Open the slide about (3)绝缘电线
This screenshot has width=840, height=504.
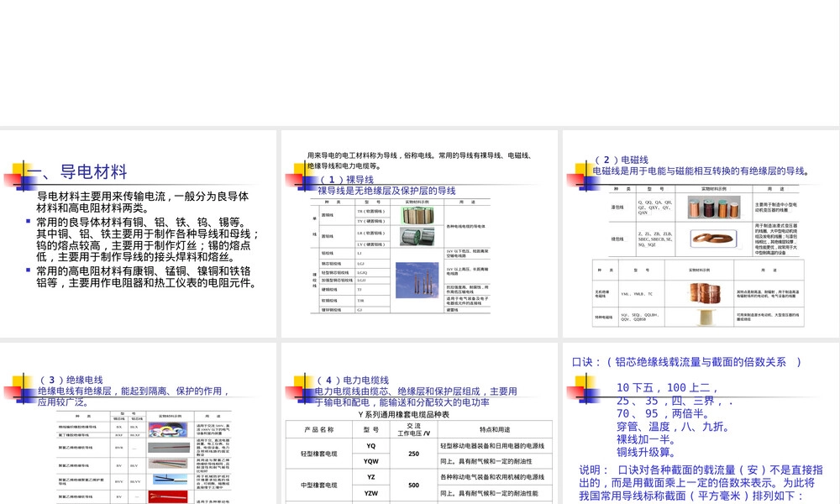point(139,423)
